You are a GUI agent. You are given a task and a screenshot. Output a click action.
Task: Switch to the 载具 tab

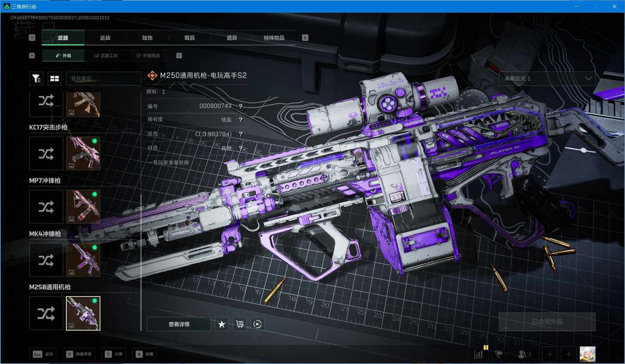click(x=189, y=38)
